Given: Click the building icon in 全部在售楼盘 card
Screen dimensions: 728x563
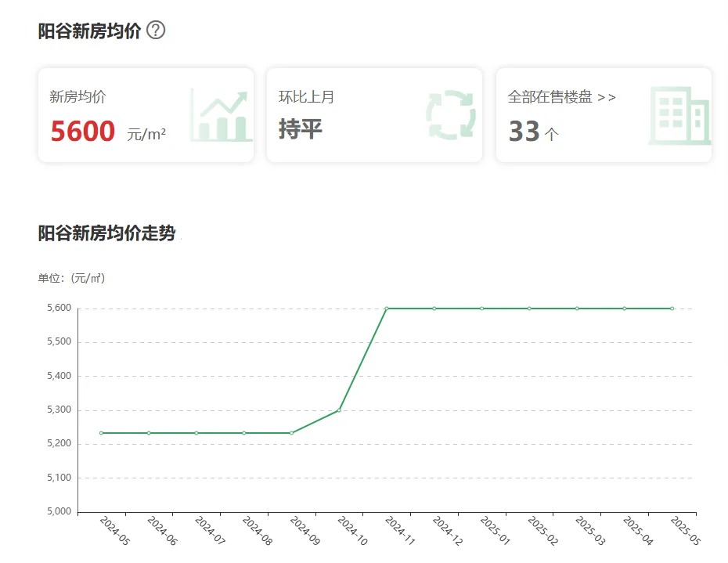Looking at the screenshot, I should click(679, 116).
